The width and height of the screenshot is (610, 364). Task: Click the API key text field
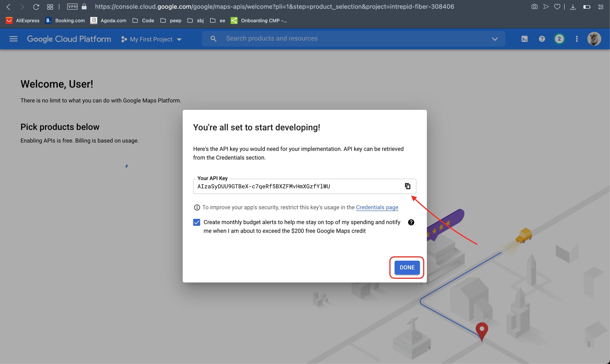click(304, 186)
